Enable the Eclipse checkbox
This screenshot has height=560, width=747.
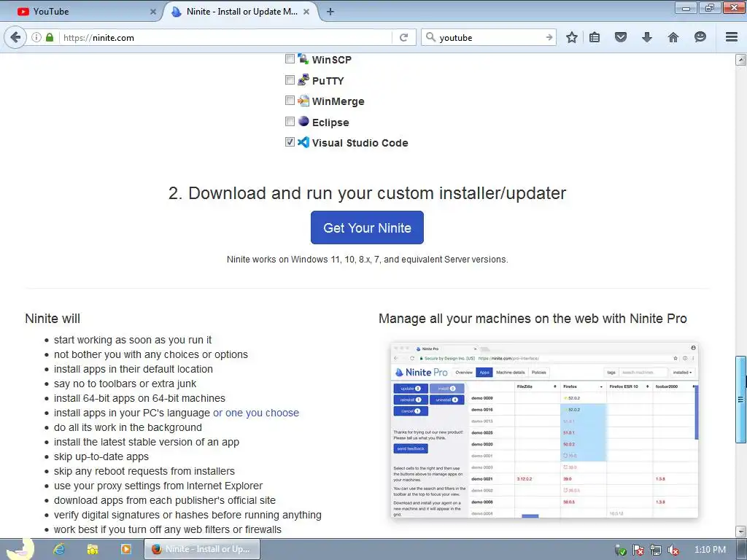coord(290,121)
